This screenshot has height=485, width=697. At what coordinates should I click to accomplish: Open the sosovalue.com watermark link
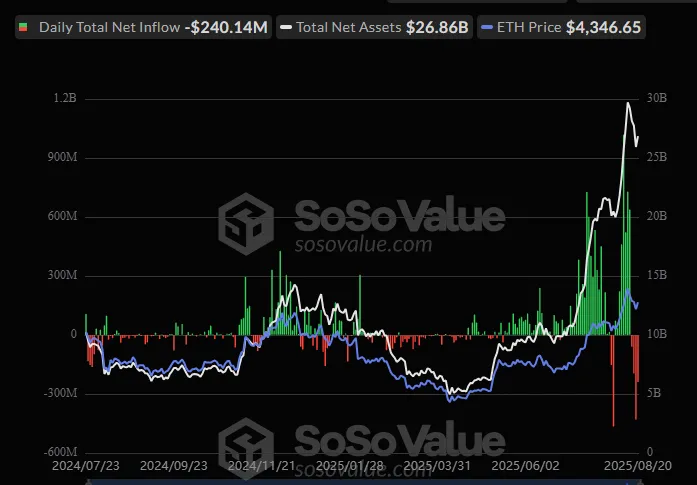(363, 244)
